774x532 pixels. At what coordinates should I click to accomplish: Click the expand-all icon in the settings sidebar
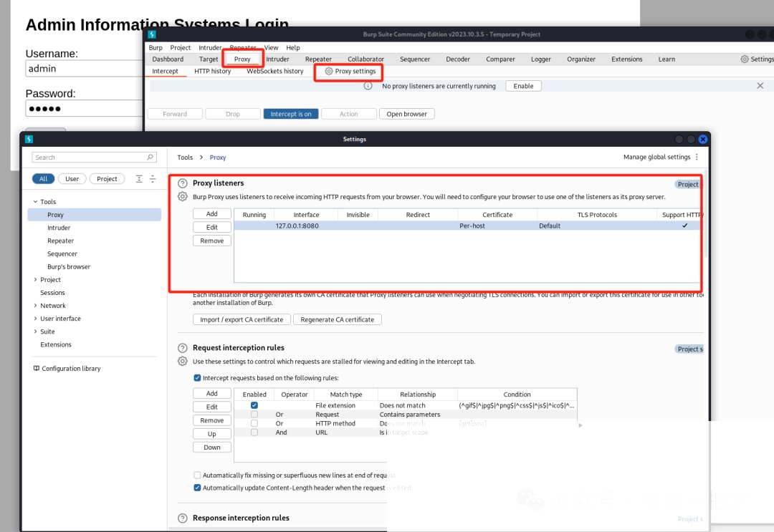139,179
